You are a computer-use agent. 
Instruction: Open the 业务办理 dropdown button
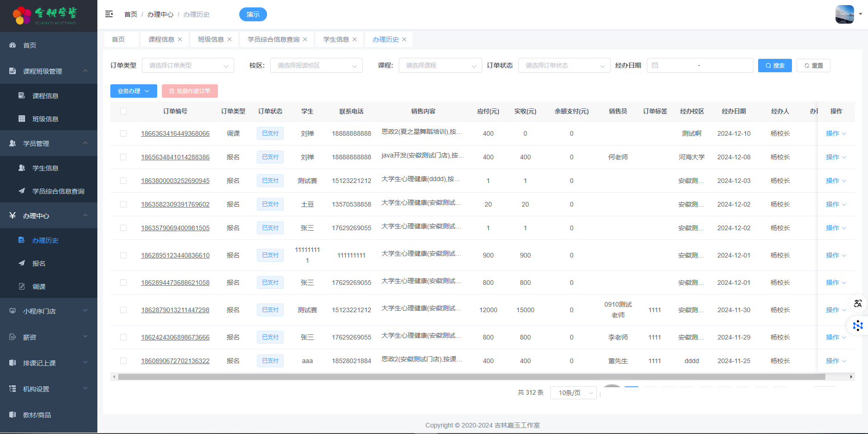pyautogui.click(x=134, y=91)
